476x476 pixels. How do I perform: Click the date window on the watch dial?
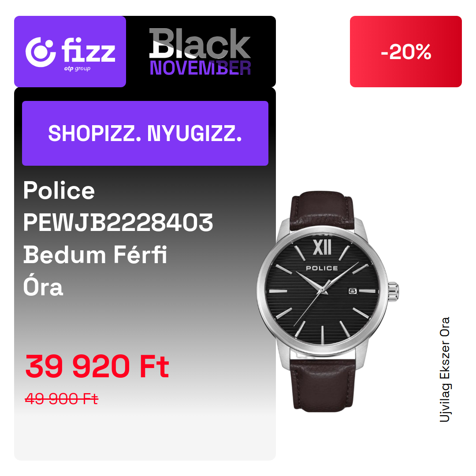[x=353, y=291]
